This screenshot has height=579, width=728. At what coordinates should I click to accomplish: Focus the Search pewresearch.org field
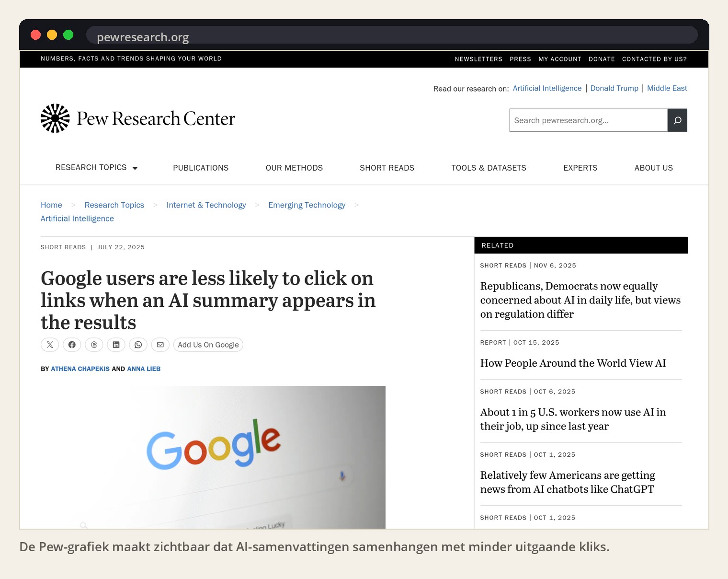[589, 120]
